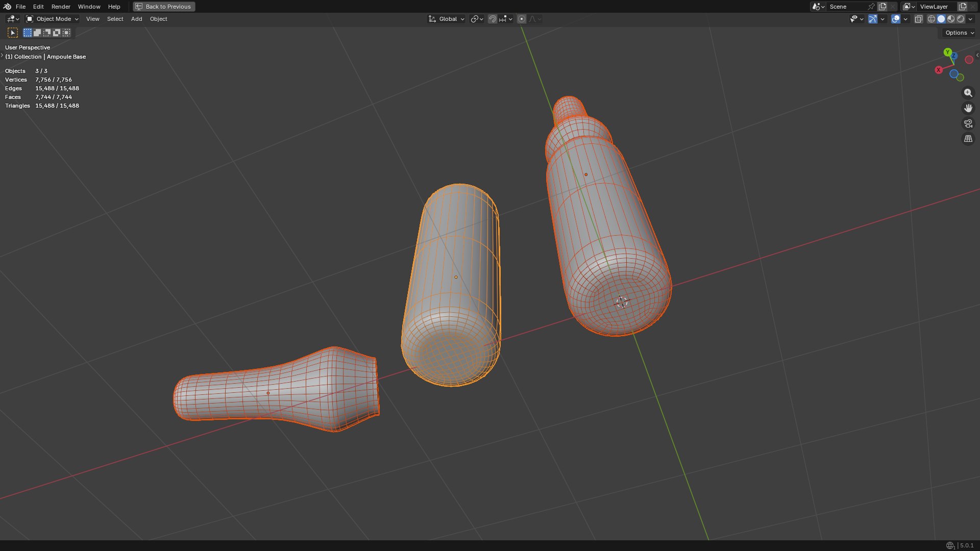Click the blue Z axis gizmo
980x551 pixels.
953,56
